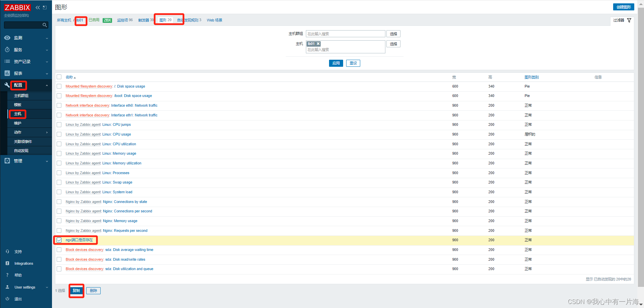The width and height of the screenshot is (644, 308).
Task: Click the 主机 multiselect input field
Action: click(345, 47)
